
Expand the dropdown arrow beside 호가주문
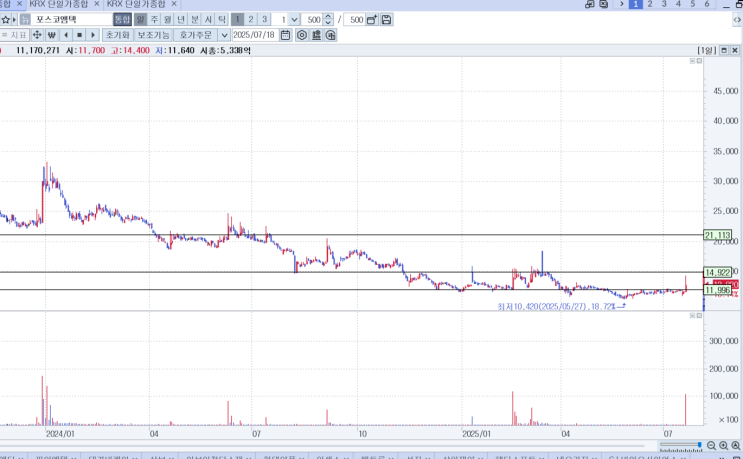coord(224,35)
